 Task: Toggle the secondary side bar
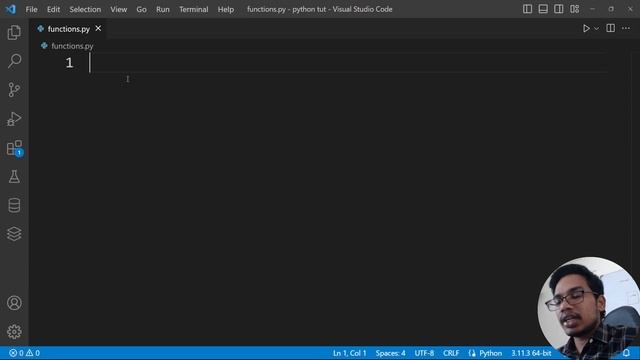pos(559,9)
